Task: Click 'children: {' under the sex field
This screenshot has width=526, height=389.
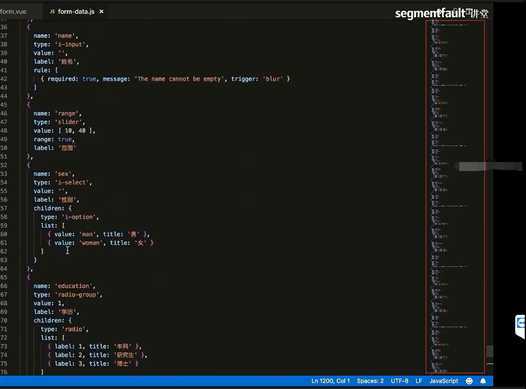Action: point(52,208)
